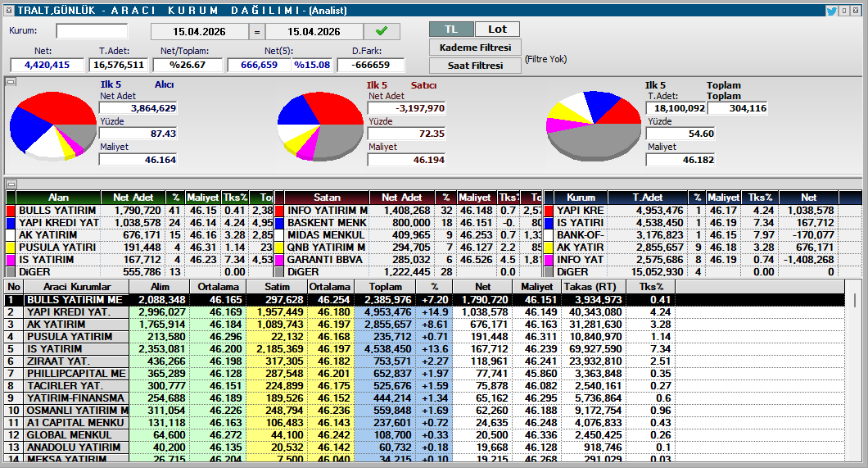Sort by Kurum header in totals table
The width and height of the screenshot is (868, 468).
(581, 198)
